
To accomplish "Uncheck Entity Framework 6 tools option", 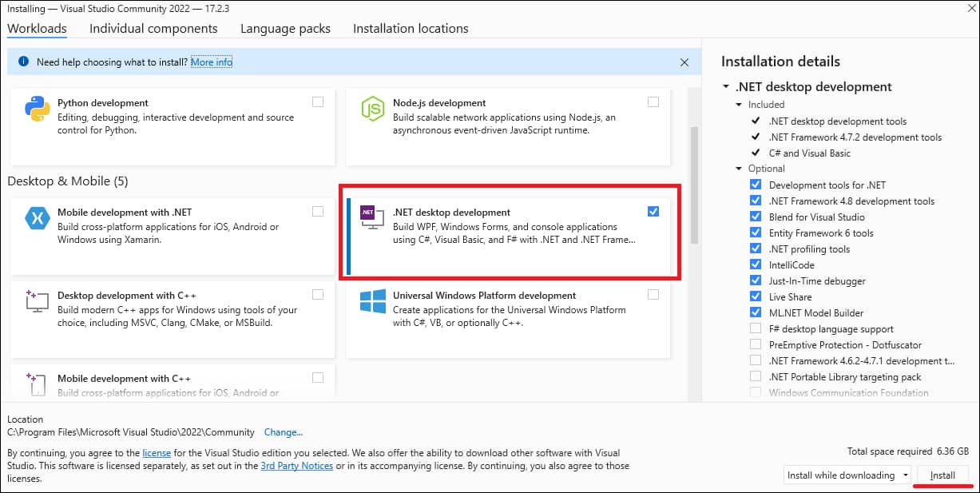I will 756,233.
